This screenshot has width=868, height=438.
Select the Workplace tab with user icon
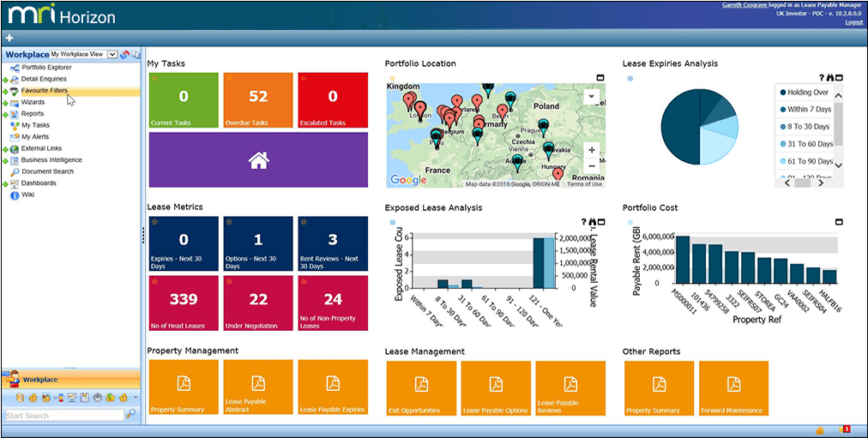pyautogui.click(x=71, y=380)
